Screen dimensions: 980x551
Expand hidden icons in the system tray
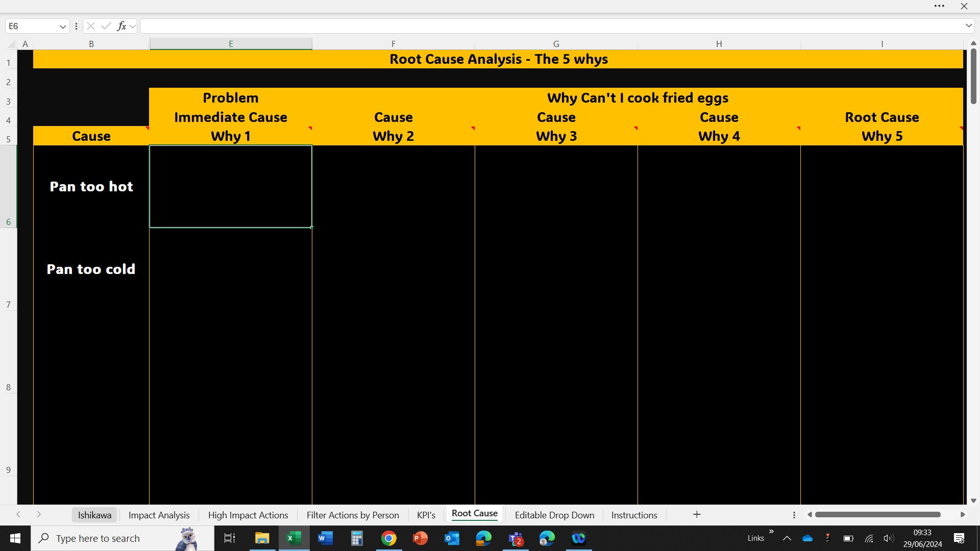coord(787,538)
